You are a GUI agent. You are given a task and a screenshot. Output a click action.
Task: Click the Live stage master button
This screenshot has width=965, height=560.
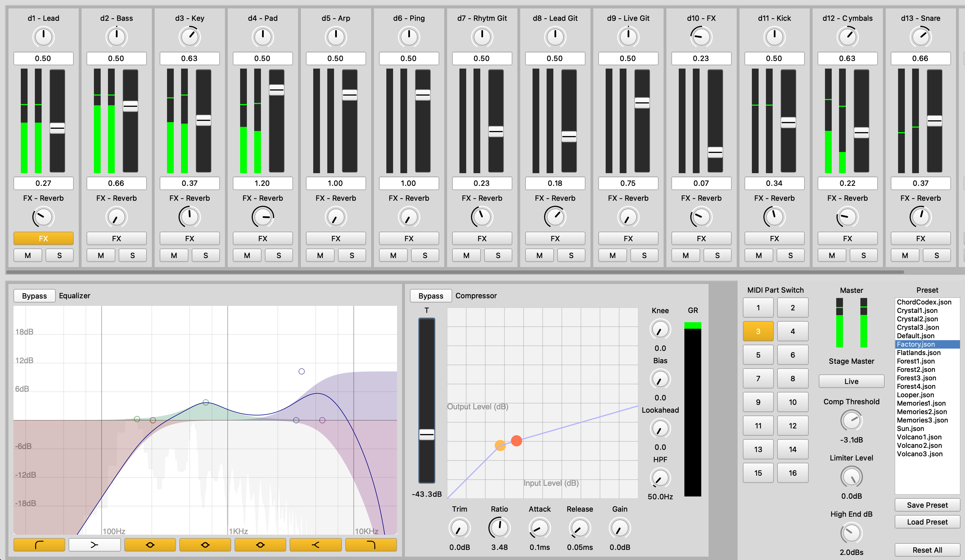click(x=851, y=381)
